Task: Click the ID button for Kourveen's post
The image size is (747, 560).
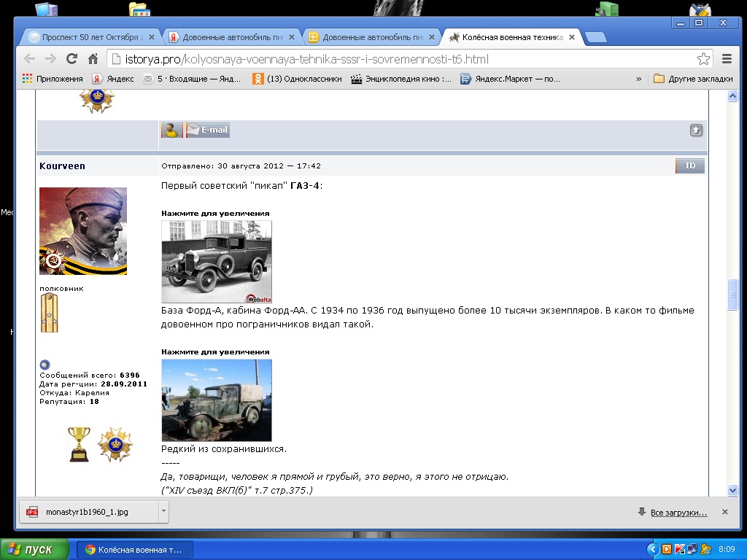Action: 689,166
